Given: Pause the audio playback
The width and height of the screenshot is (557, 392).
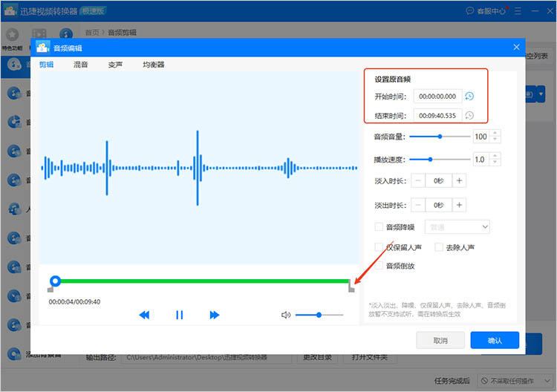Looking at the screenshot, I should coord(180,315).
